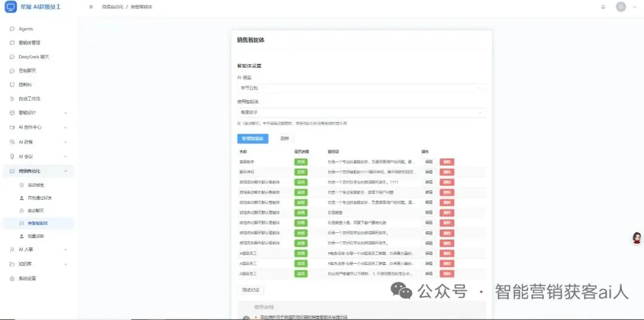Delete the row starting 你必须严格遵守以下限制
The image size is (644, 320).
point(447,274)
